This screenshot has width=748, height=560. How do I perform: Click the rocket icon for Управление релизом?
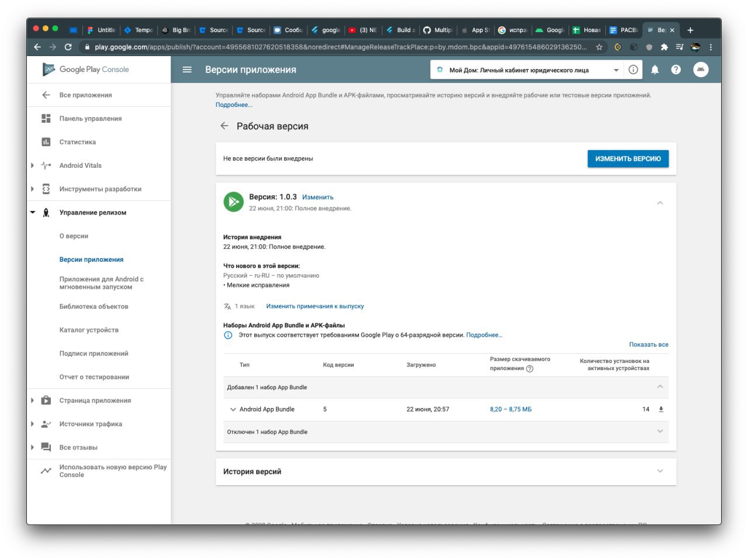(46, 212)
